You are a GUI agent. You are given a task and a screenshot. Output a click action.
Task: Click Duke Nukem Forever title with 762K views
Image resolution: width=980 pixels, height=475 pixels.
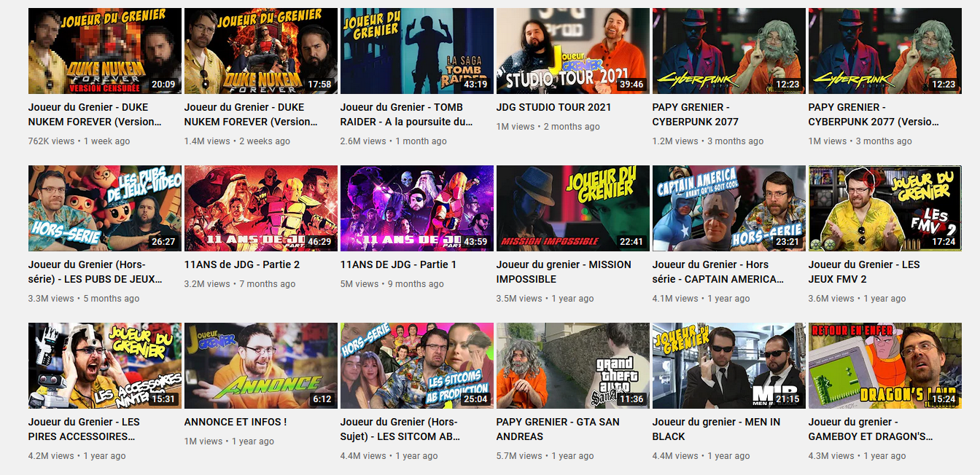[95, 114]
